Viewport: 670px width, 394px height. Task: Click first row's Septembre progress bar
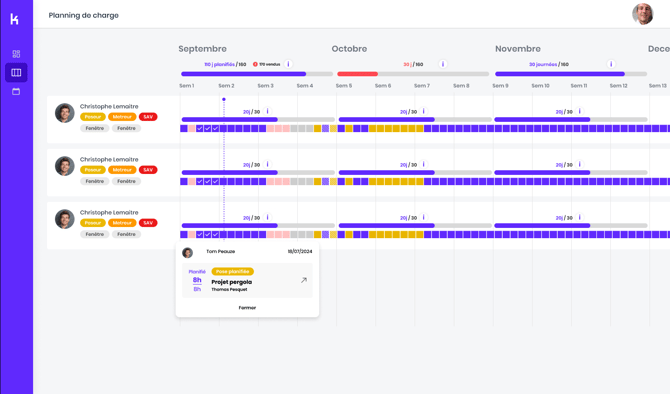coord(258,119)
